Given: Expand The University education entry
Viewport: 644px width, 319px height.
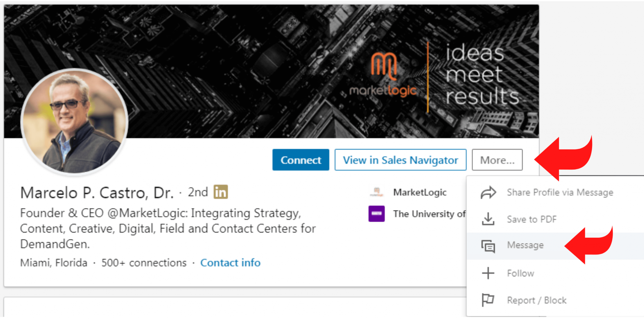Looking at the screenshot, I should (429, 214).
